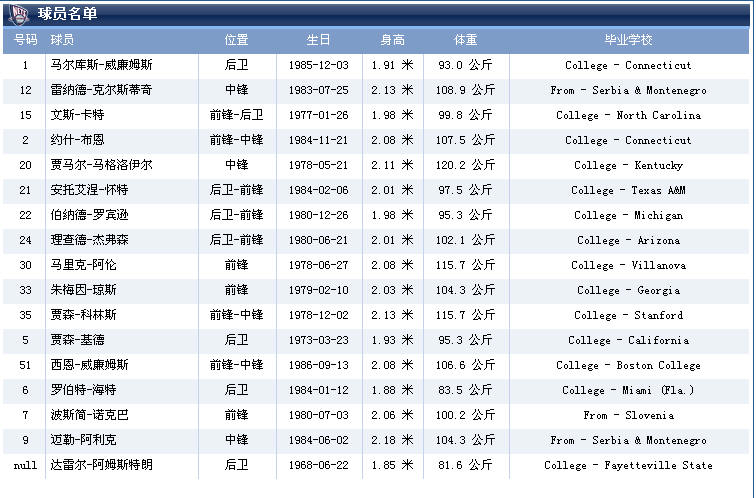Click jersey number 35 cell
Viewport: 756px width, 498px height.
(x=25, y=315)
